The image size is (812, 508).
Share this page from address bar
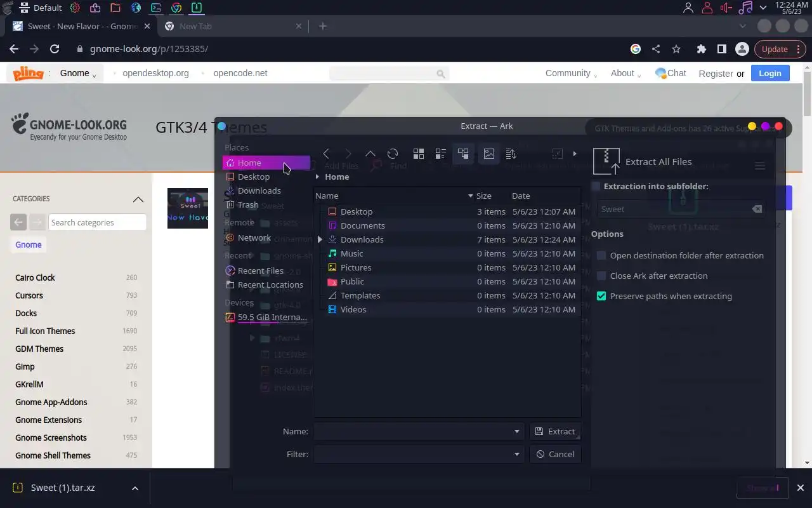pyautogui.click(x=656, y=49)
